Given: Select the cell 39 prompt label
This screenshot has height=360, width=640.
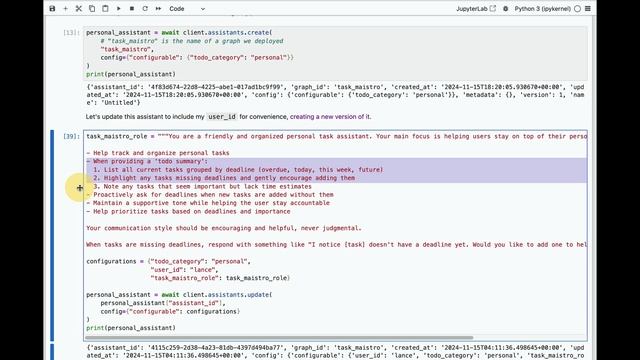Looking at the screenshot, I should pos(71,136).
